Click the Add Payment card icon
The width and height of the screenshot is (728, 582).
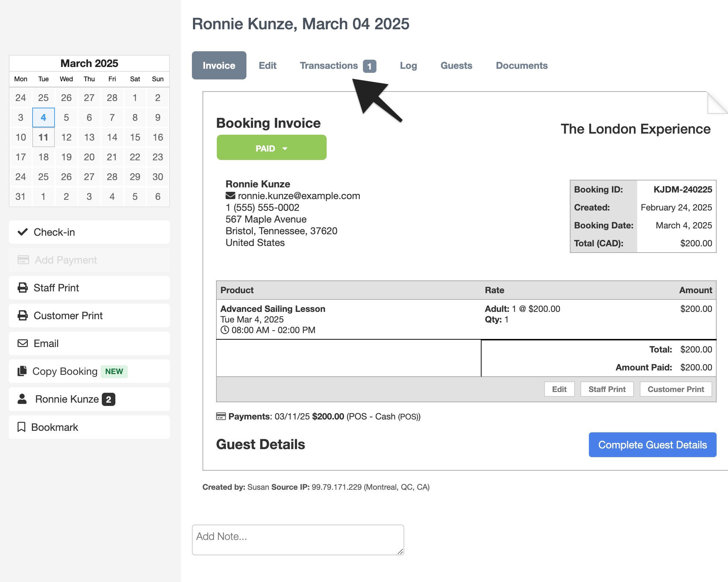pos(23,260)
